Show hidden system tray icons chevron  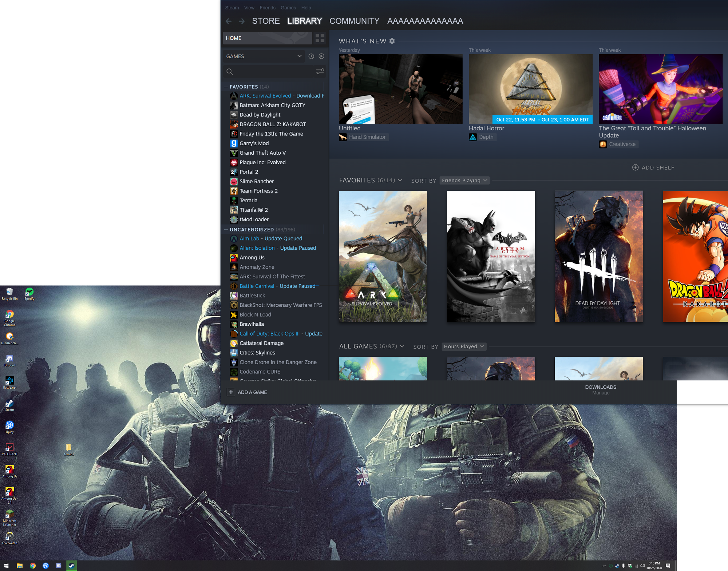[x=604, y=566]
